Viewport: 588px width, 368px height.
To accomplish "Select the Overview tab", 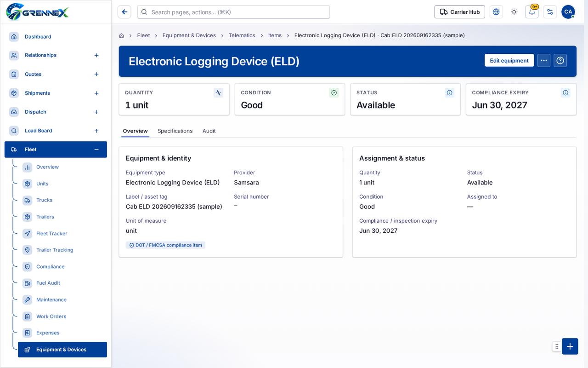I will click(x=135, y=131).
